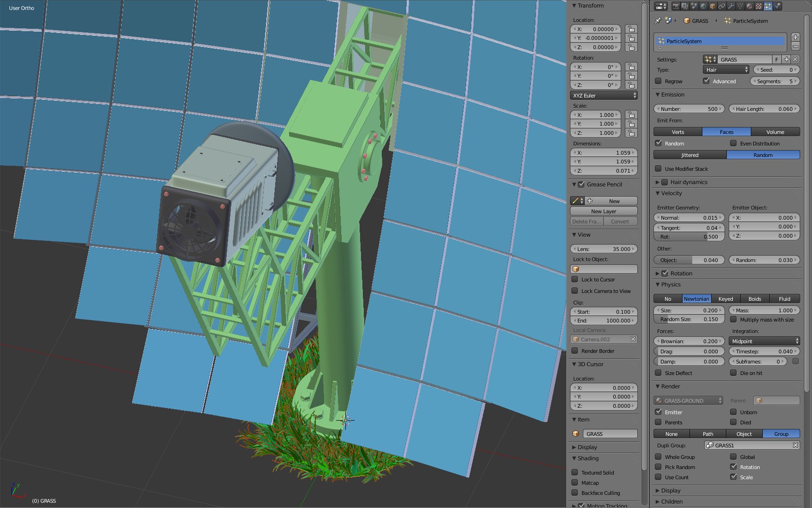Toggle the Regrow checkbox
812x508 pixels.
click(658, 81)
